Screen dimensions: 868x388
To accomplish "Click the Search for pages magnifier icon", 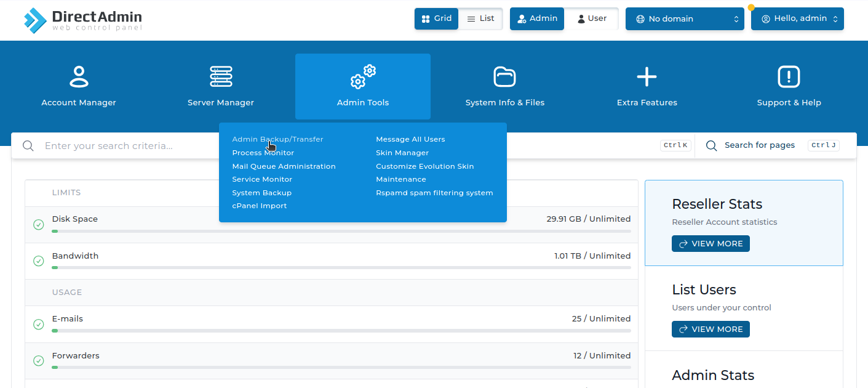I will (x=712, y=145).
